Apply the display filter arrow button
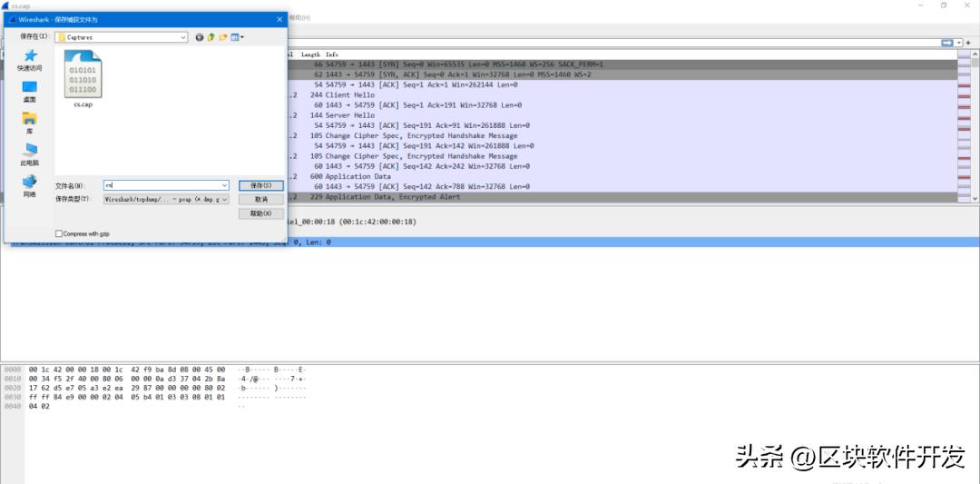This screenshot has width=980, height=484. [947, 43]
